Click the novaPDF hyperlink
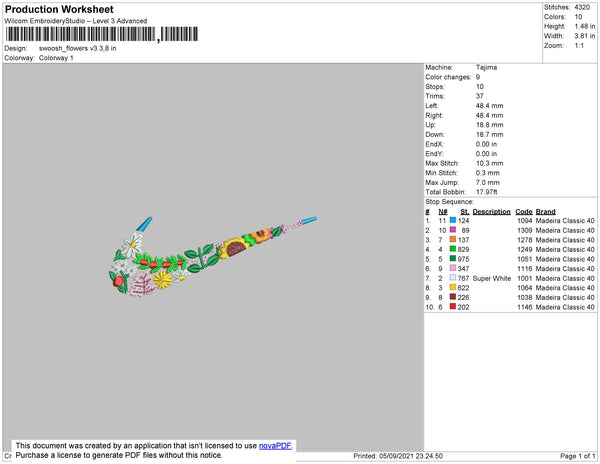 pos(275,446)
